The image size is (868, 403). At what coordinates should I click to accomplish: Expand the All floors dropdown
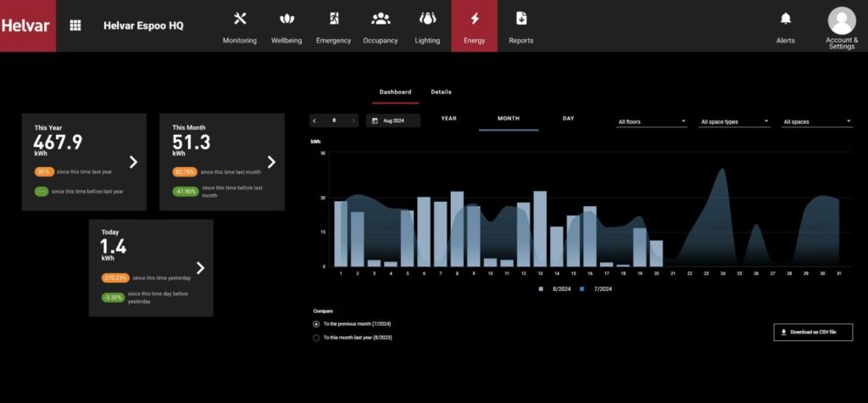(651, 122)
